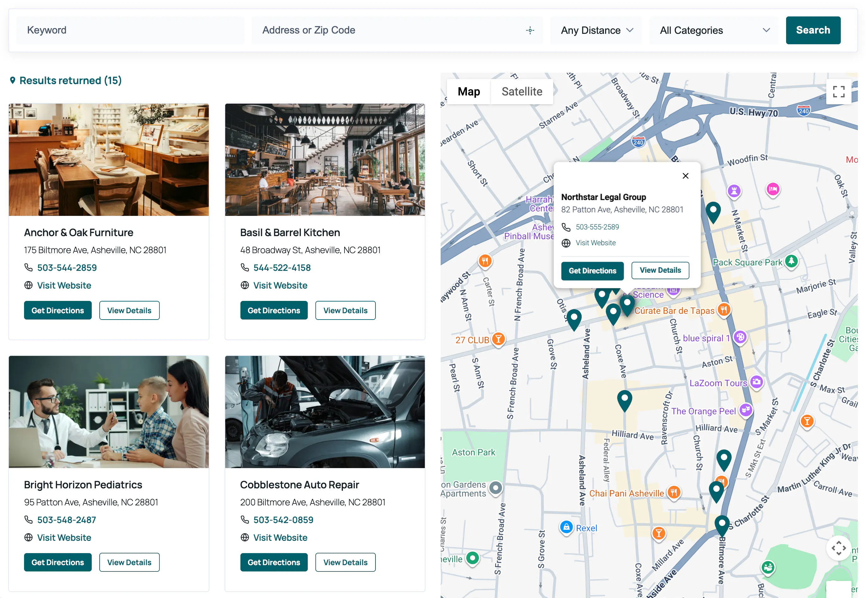Viewport: 868px width, 598px height.
Task: Visit Website for Bright Horizon Pediatrics
Action: click(x=64, y=538)
